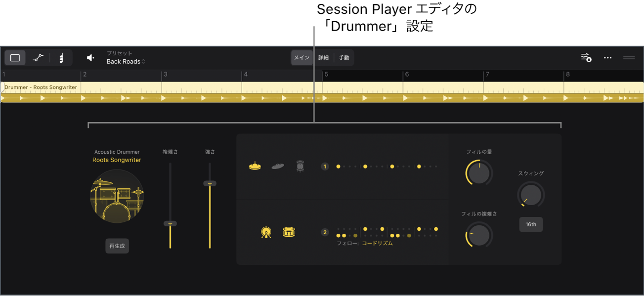Click the drum kit artwork thumbnail
Screen dimensions: 644x296
(x=117, y=196)
